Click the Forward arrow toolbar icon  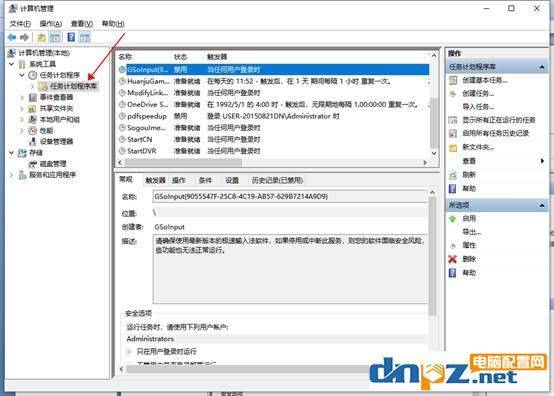24,37
